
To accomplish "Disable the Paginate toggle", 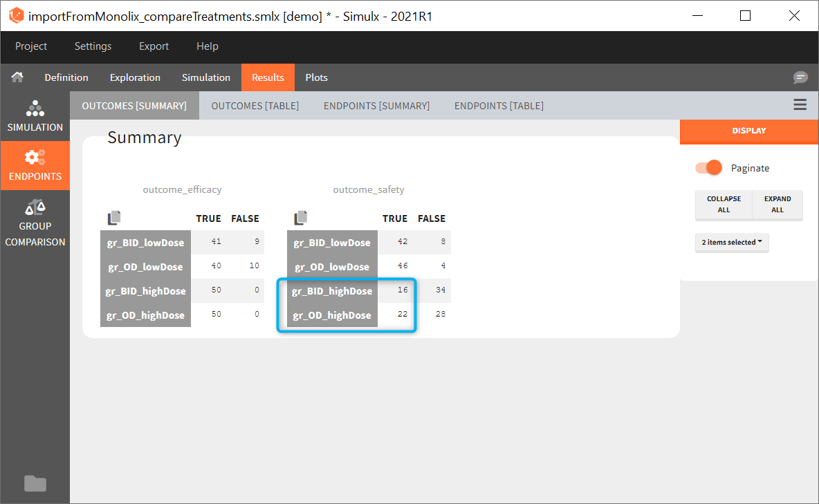I will (708, 167).
